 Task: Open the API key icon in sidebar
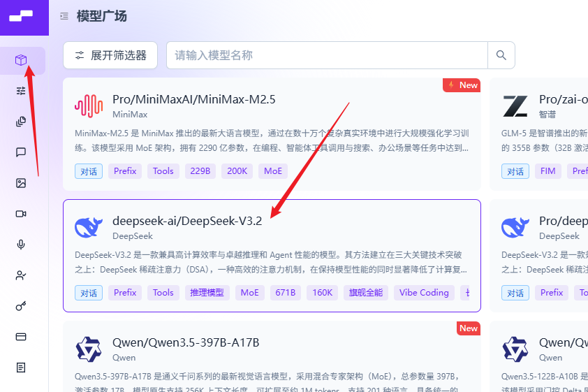pos(21,306)
